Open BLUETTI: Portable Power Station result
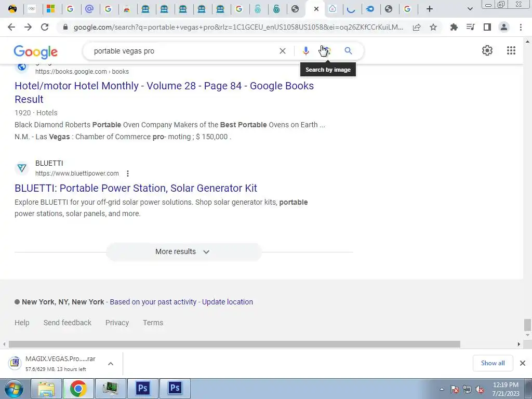This screenshot has width=532, height=399. click(x=136, y=188)
